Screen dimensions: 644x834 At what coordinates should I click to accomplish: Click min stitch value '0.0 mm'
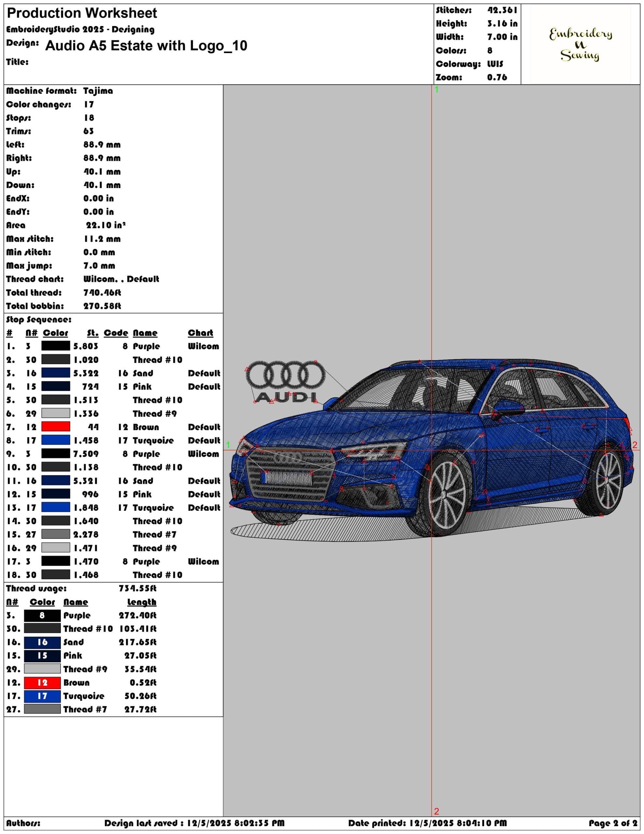pos(99,252)
